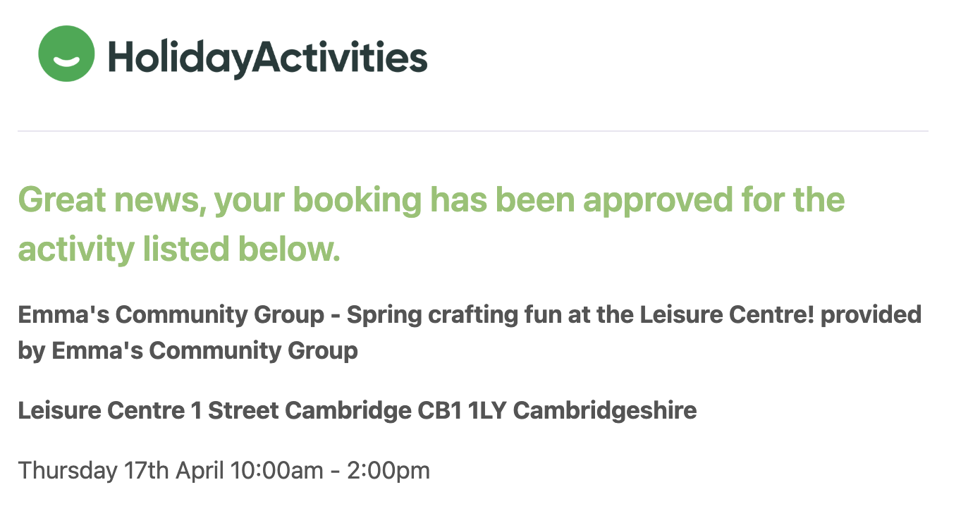Viewport: 980px width, 511px height.
Task: Click the heading text "activity listed below."
Action: coord(179,250)
